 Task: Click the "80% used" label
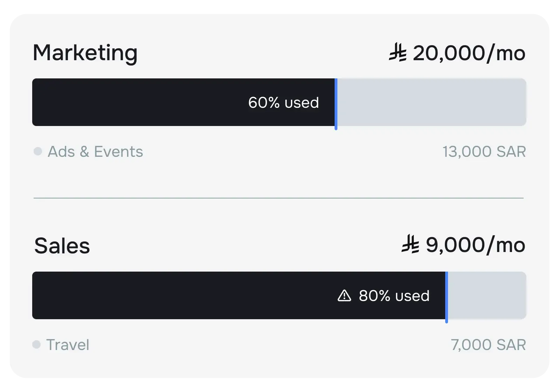[394, 296]
